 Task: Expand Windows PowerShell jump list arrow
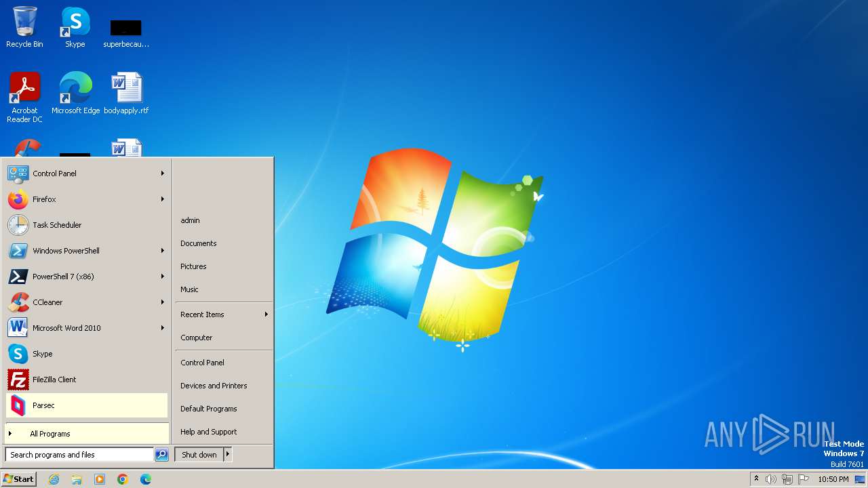(163, 251)
